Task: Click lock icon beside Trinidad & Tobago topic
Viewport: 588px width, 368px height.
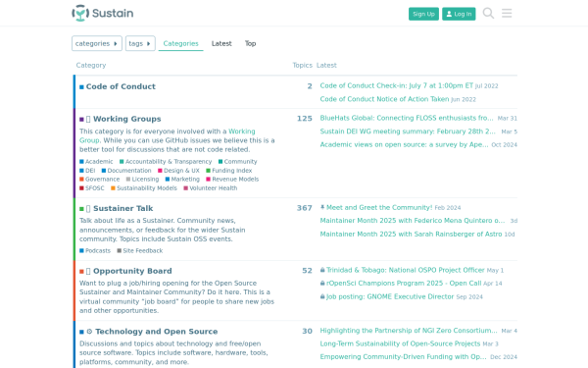Action: (322, 270)
